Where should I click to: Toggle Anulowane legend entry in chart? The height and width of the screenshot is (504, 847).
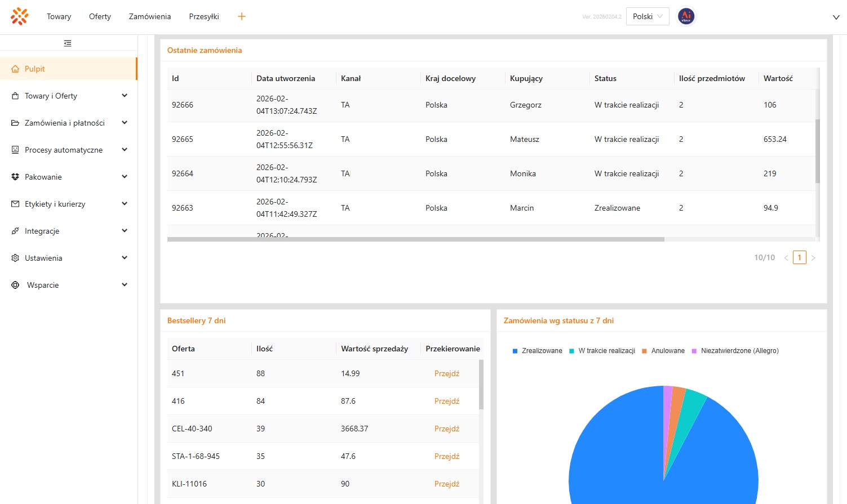pyautogui.click(x=663, y=351)
